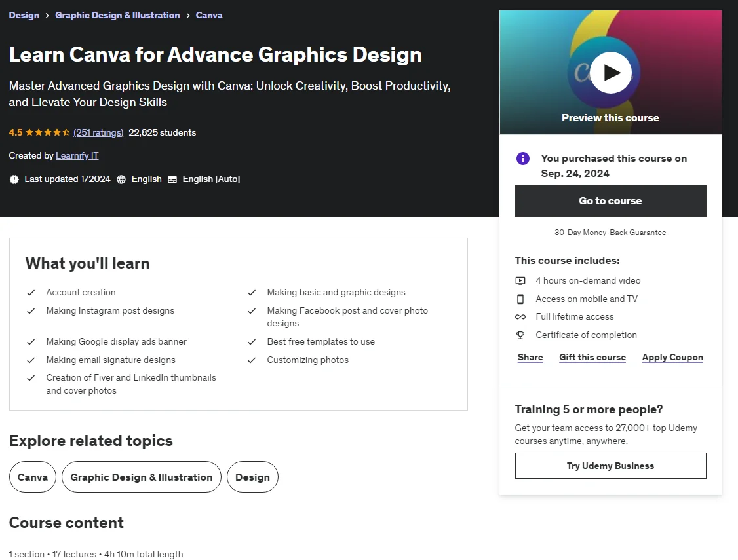Open the 251 ratings link
The image size is (738, 560).
[x=98, y=132]
